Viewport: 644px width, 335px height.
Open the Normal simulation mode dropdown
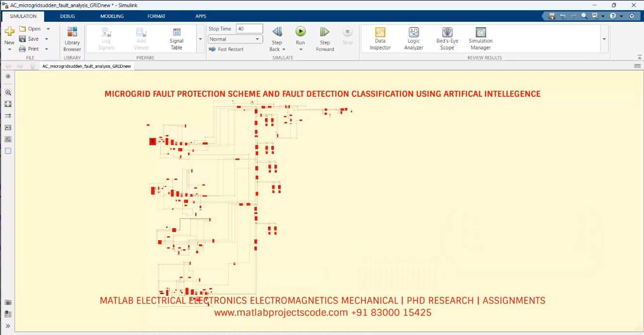click(257, 39)
